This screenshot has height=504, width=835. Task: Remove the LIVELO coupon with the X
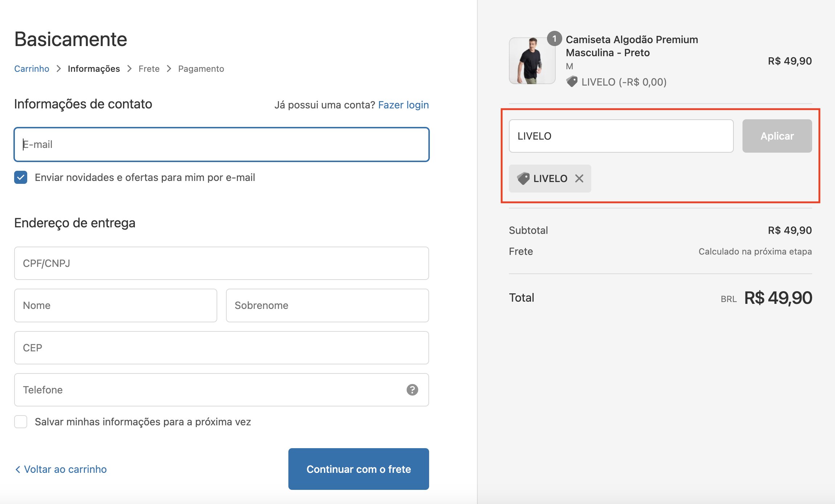pos(579,178)
